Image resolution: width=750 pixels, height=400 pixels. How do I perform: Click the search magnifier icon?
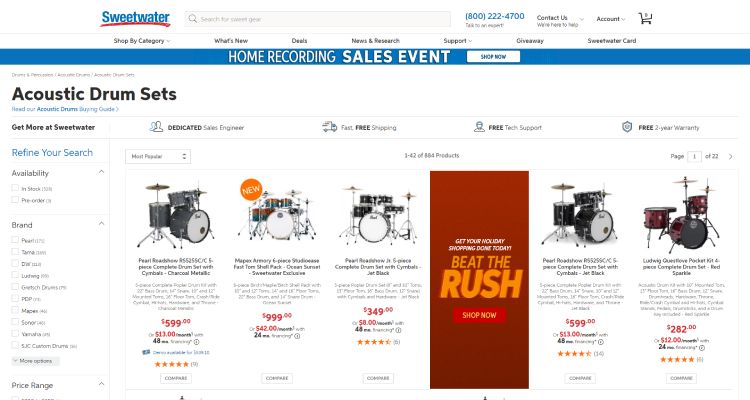tap(193, 19)
